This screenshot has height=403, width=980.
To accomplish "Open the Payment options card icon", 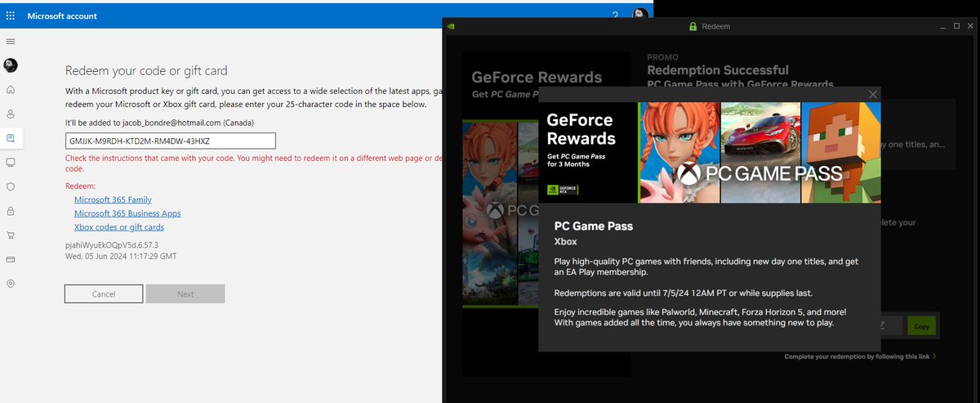I will tap(11, 259).
